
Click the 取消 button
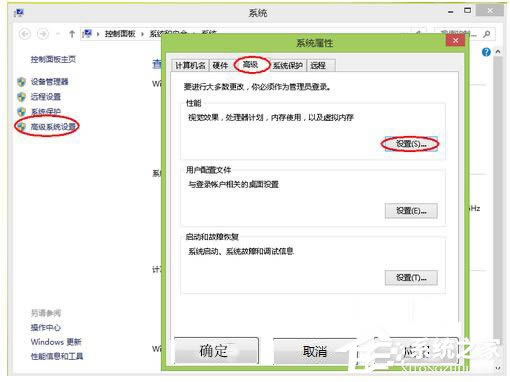(315, 351)
